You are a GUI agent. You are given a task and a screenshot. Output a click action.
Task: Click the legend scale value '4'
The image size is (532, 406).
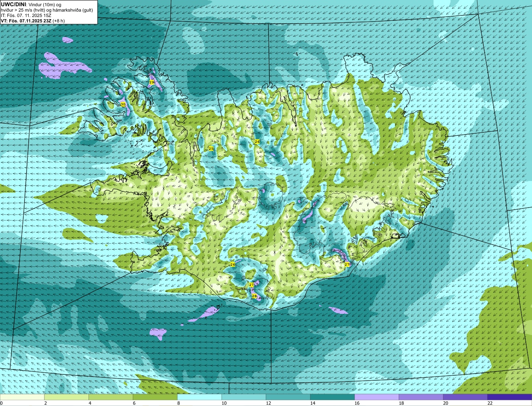(90, 403)
